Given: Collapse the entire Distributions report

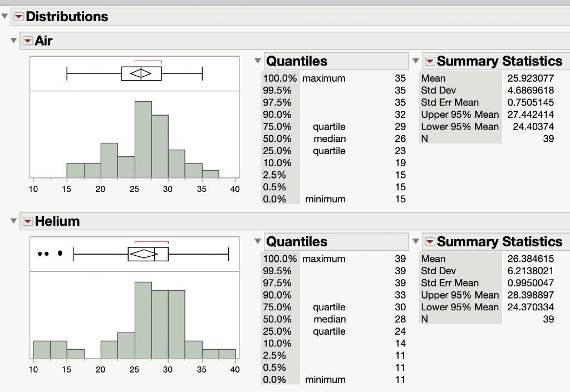Looking at the screenshot, I should (4, 17).
